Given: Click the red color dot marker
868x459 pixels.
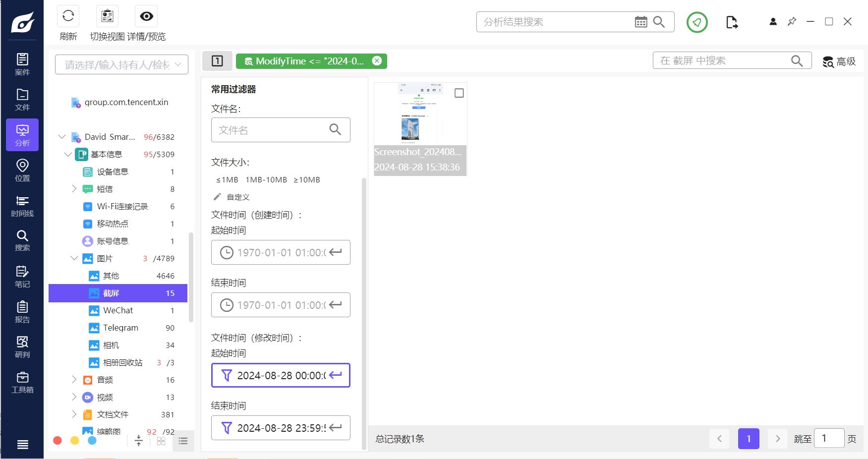Looking at the screenshot, I should [58, 441].
